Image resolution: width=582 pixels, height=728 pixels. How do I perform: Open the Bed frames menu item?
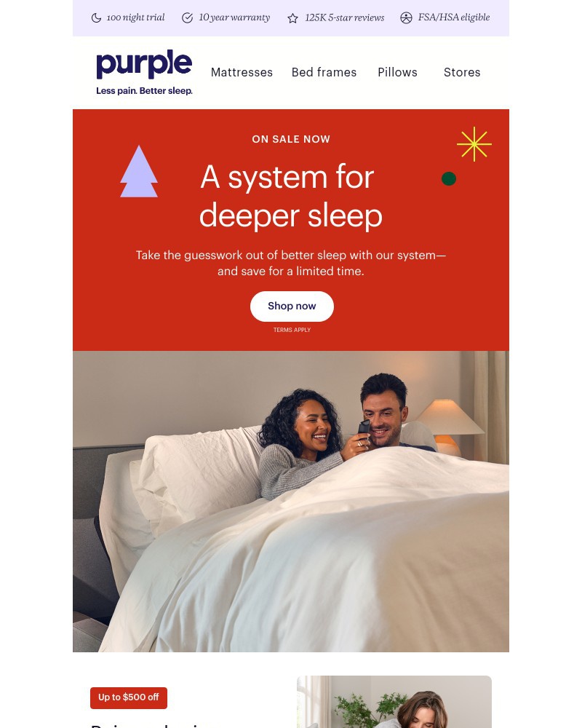(324, 72)
